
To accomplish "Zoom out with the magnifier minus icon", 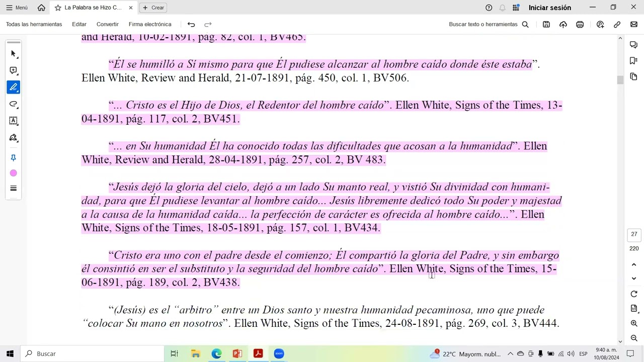I will coord(634,338).
